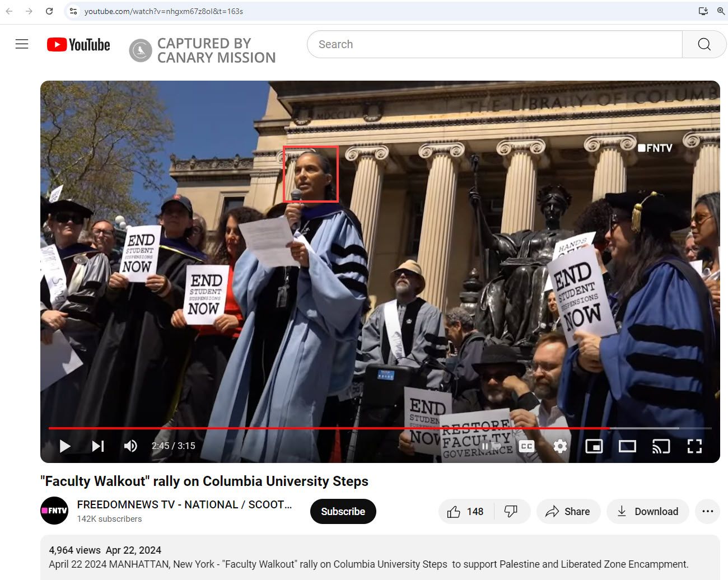Screen dimensions: 728x580
Task: Click the magnifier search button
Action: (x=704, y=44)
